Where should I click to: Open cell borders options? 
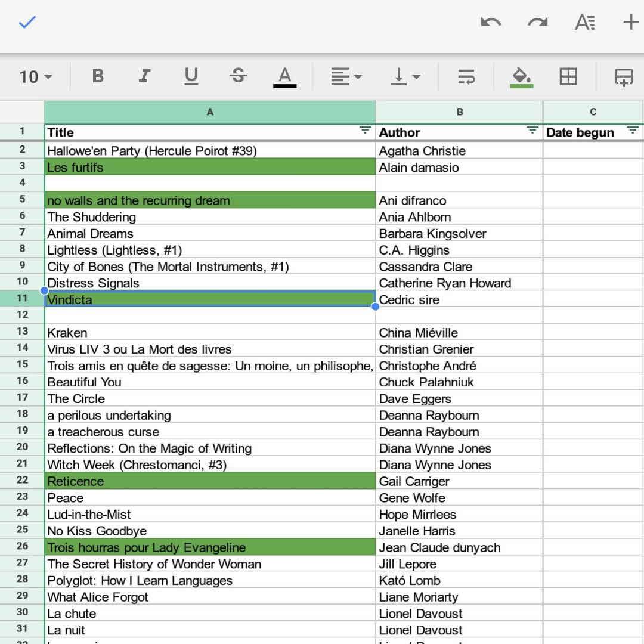click(x=568, y=76)
